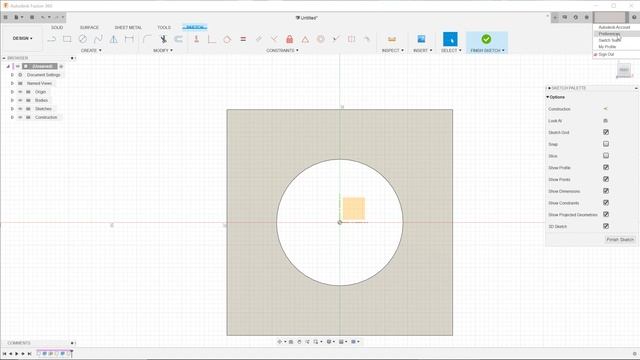Switch to the SHEET METAL tab
Viewport: 640px width, 360px height.
[x=128, y=27]
